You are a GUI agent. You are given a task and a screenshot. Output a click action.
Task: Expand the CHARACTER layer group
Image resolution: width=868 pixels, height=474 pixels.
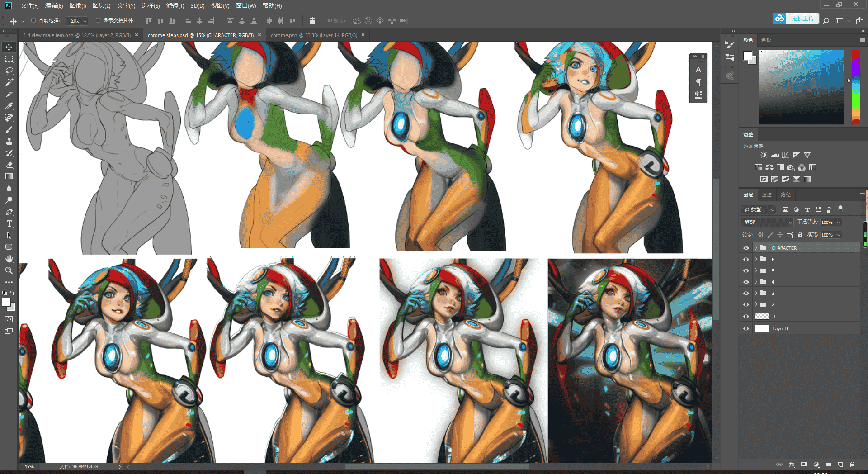(755, 248)
